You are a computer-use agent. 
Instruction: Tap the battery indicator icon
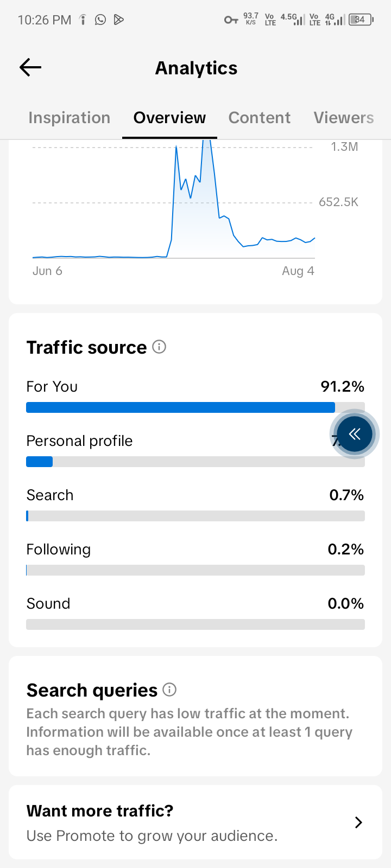(361, 20)
